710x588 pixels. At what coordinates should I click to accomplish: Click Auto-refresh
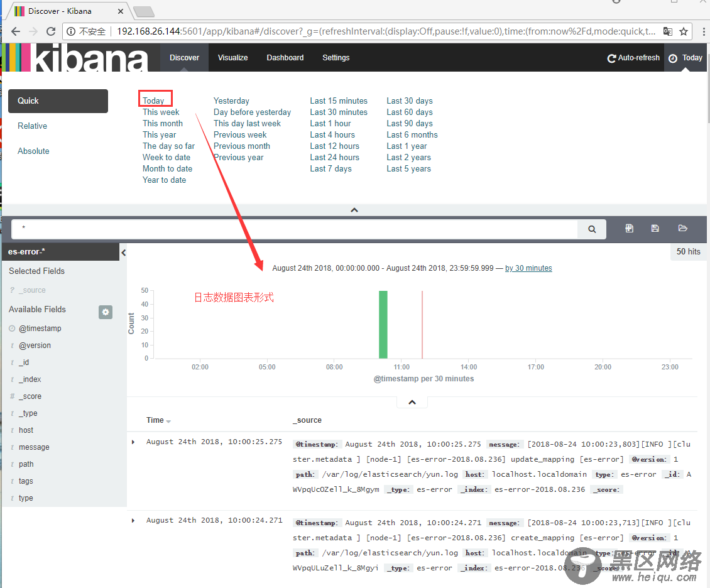[x=633, y=58]
